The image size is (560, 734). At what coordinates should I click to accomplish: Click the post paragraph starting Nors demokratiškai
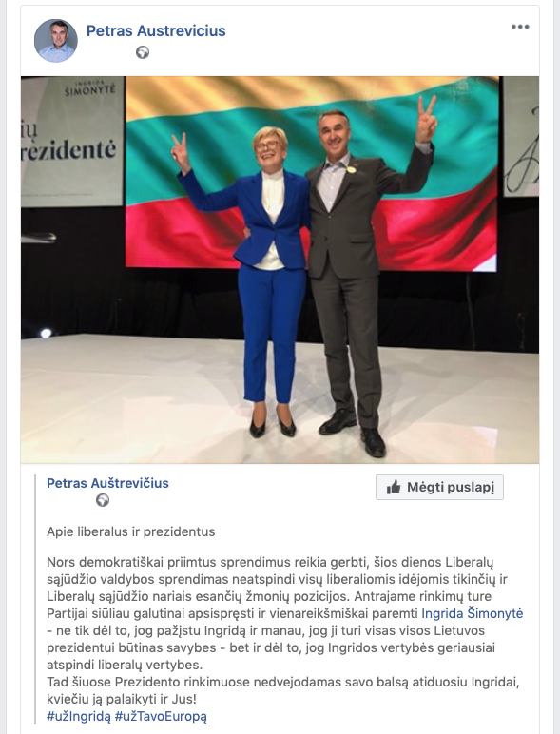point(284,613)
